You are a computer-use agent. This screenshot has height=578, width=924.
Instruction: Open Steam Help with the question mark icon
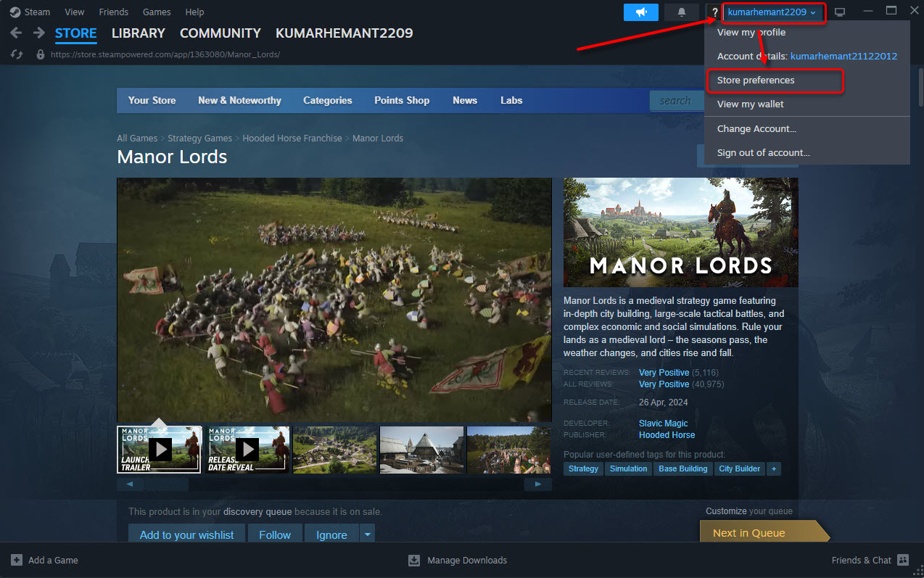point(714,12)
